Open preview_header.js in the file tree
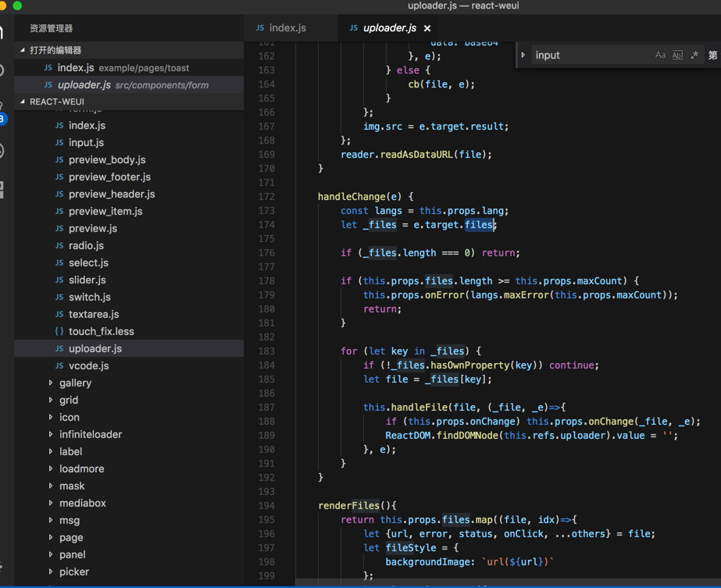The width and height of the screenshot is (721, 588). tap(112, 194)
